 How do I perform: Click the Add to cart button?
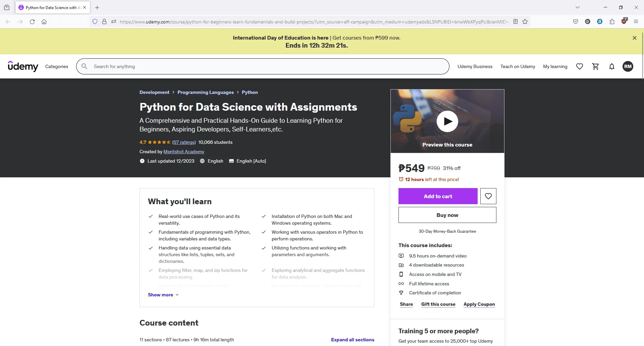click(438, 196)
